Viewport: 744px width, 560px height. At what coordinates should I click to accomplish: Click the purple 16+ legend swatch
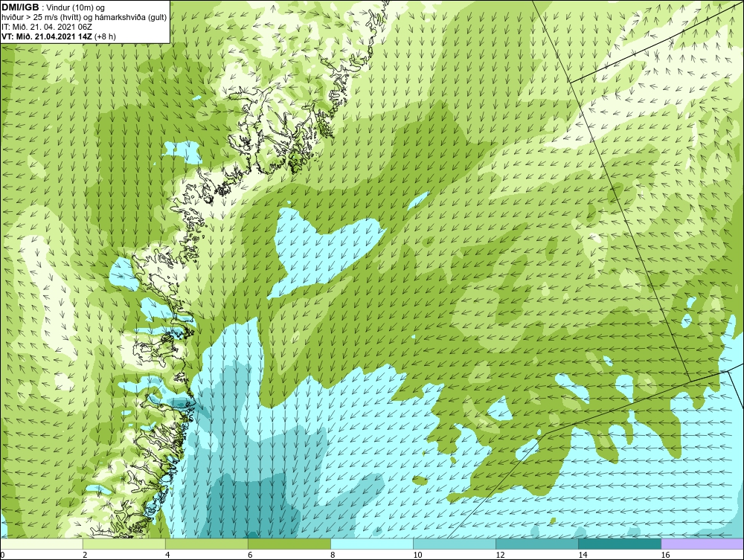coord(702,544)
